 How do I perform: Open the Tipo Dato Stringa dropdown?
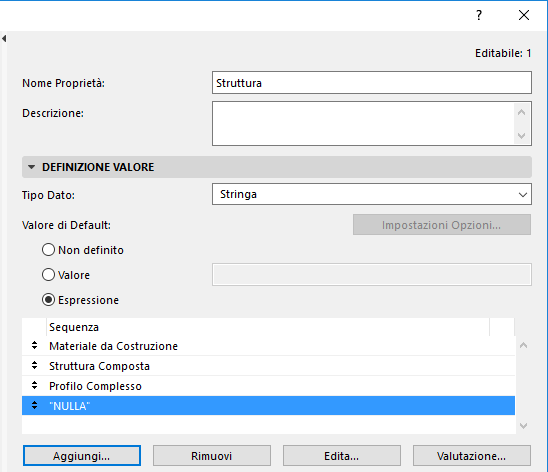click(x=372, y=194)
